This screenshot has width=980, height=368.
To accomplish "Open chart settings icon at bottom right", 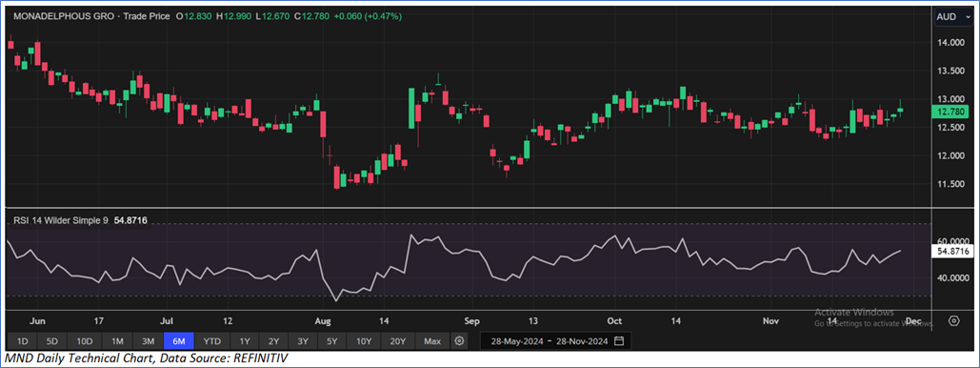I will (953, 321).
